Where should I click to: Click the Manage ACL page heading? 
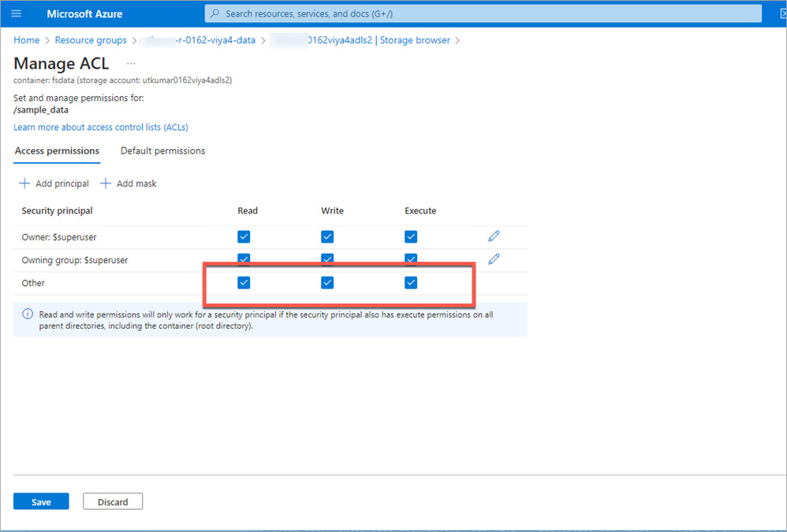62,64
